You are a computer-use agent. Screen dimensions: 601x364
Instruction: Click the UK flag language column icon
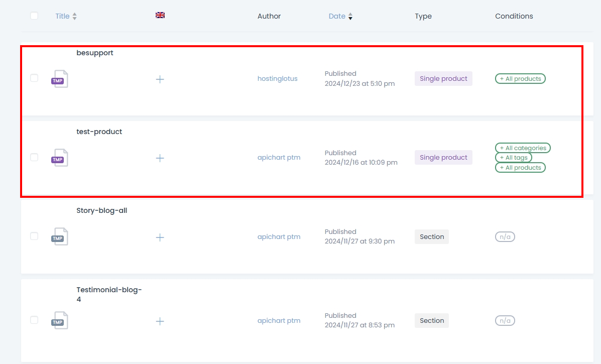tap(160, 16)
